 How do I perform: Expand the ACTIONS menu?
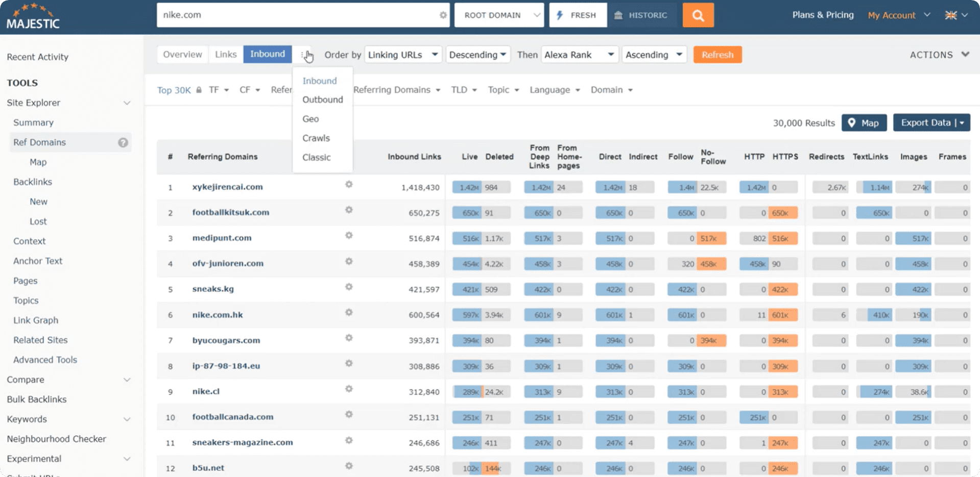pyautogui.click(x=939, y=55)
